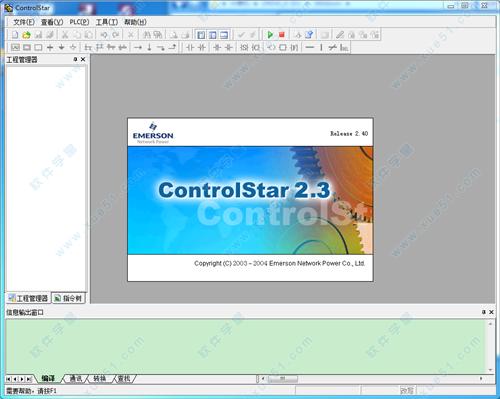Click the thin down arrow beside the right arrow
Screen dimensions: 500x399
149,47
